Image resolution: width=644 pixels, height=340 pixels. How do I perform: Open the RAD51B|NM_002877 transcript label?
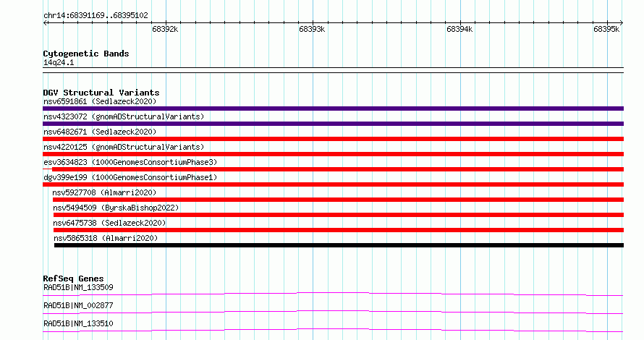tap(78, 305)
